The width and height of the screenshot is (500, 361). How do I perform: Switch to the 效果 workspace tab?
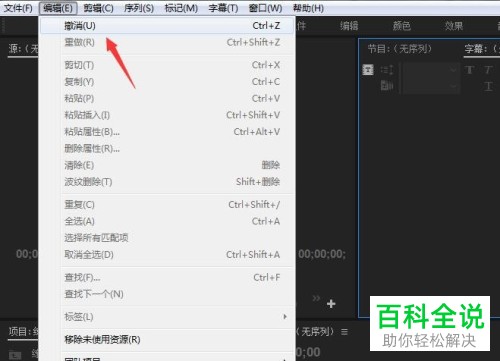point(454,26)
